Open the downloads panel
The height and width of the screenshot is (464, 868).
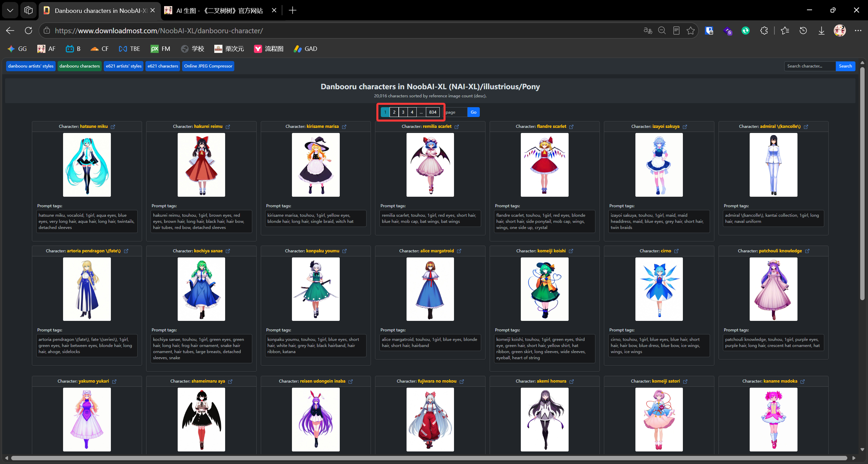click(821, 31)
